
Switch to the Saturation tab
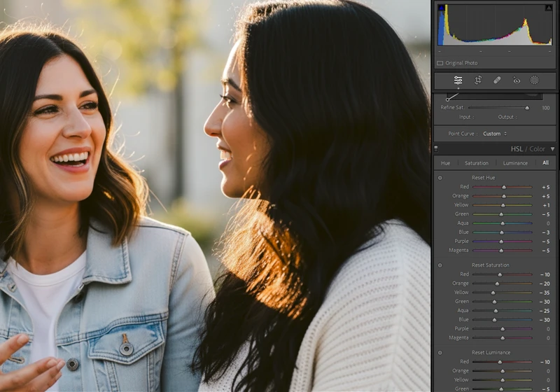477,163
